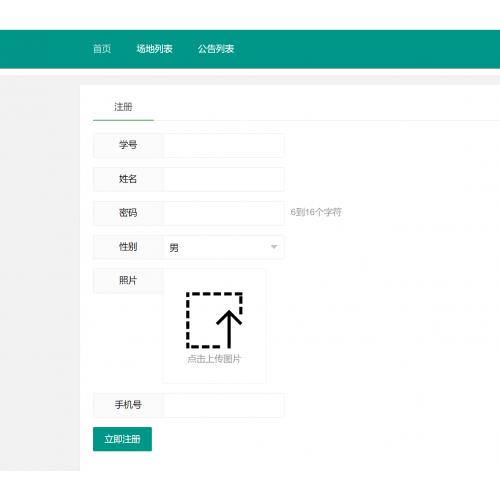The height and width of the screenshot is (500, 500).
Task: Focus the 姓名 input field
Action: tap(223, 179)
